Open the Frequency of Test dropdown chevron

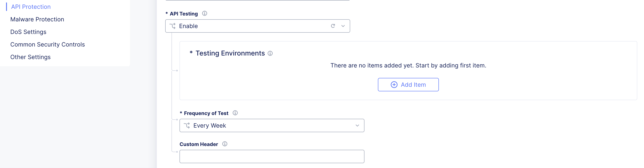pyautogui.click(x=357, y=125)
